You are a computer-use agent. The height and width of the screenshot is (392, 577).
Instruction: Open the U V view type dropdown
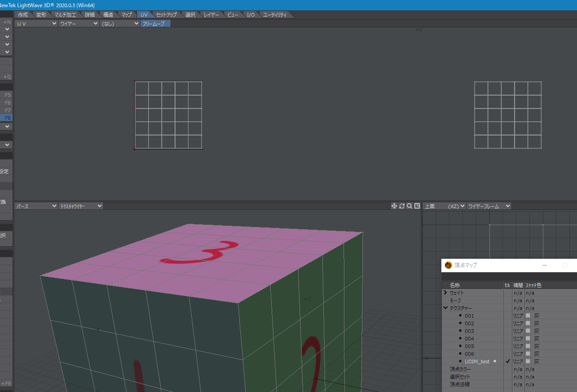click(36, 23)
